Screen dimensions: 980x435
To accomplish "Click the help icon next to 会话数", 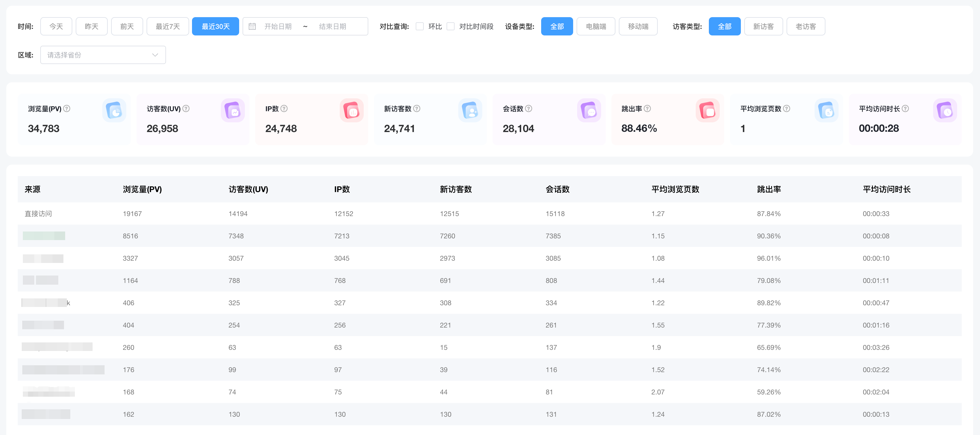I will pyautogui.click(x=528, y=109).
